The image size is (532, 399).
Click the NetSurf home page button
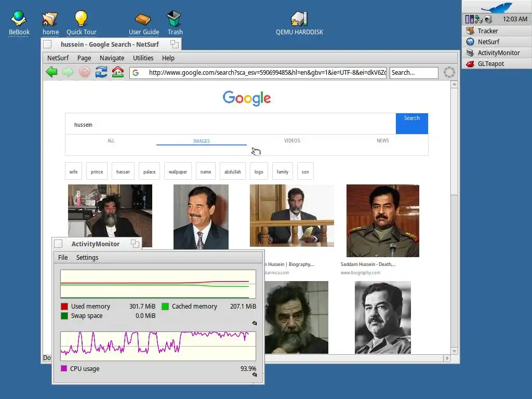[118, 72]
